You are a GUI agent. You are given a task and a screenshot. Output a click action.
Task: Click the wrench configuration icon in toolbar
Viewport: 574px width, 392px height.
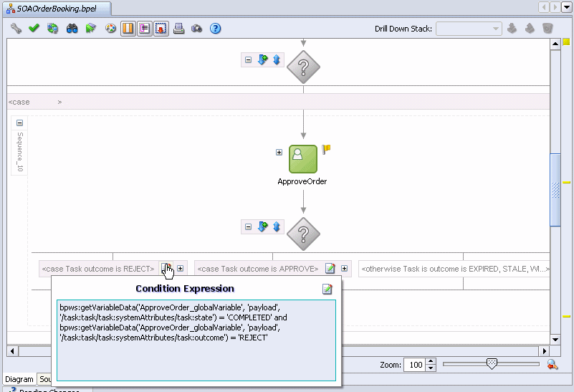(x=16, y=28)
